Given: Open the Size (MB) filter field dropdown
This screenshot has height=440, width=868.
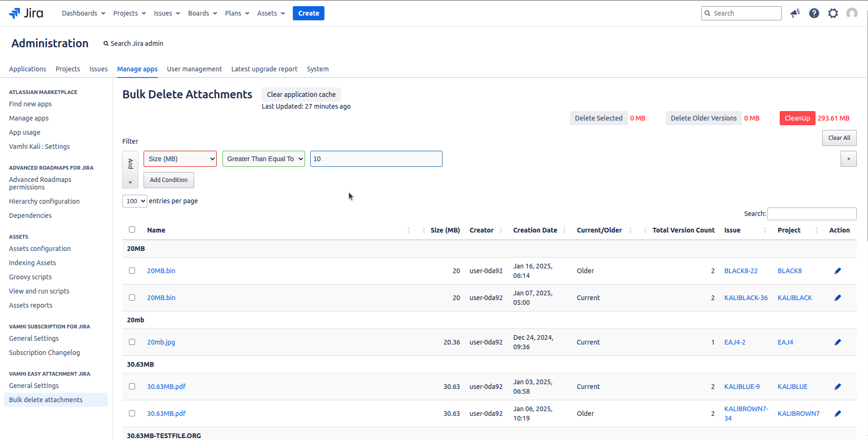Looking at the screenshot, I should click(180, 159).
